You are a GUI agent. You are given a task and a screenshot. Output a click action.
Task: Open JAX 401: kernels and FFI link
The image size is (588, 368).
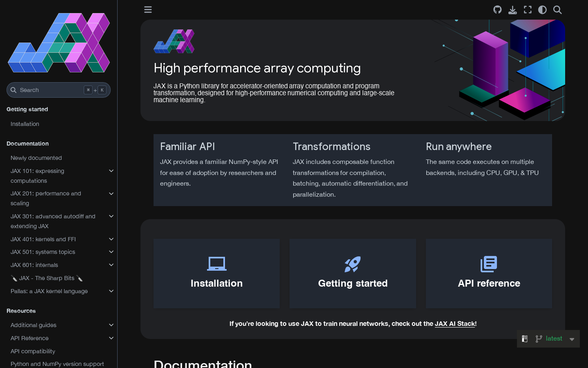tap(43, 239)
